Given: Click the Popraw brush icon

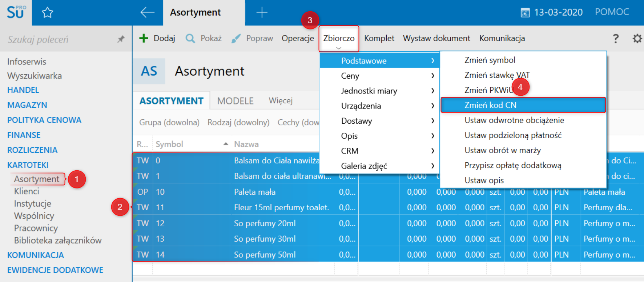Looking at the screenshot, I should point(236,38).
